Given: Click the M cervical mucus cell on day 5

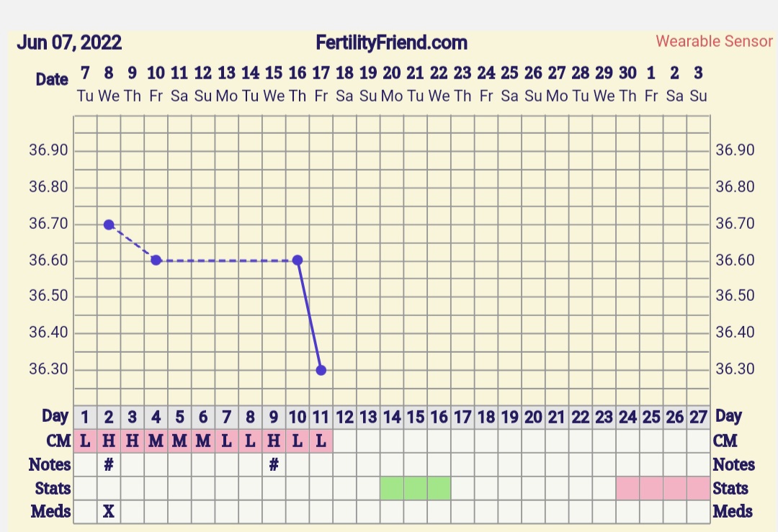Looking at the screenshot, I should click(x=179, y=441).
